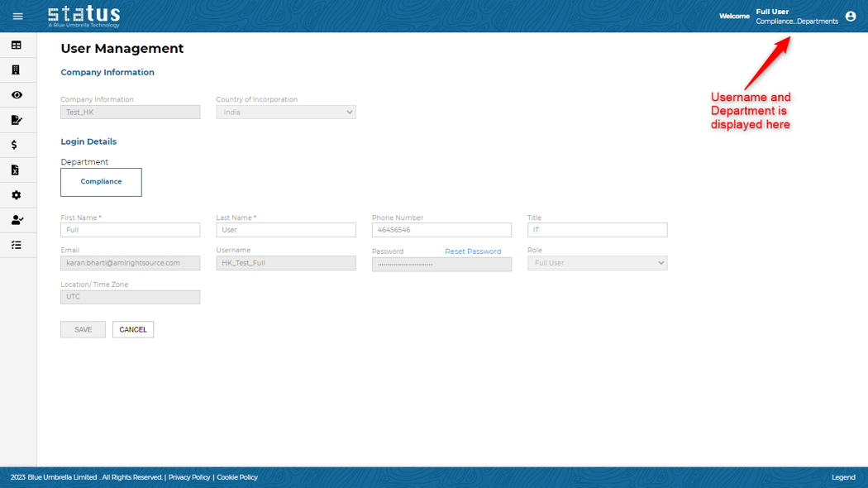The width and height of the screenshot is (868, 488).
Task: Click the dollar billing icon in the sidebar
Action: [17, 145]
